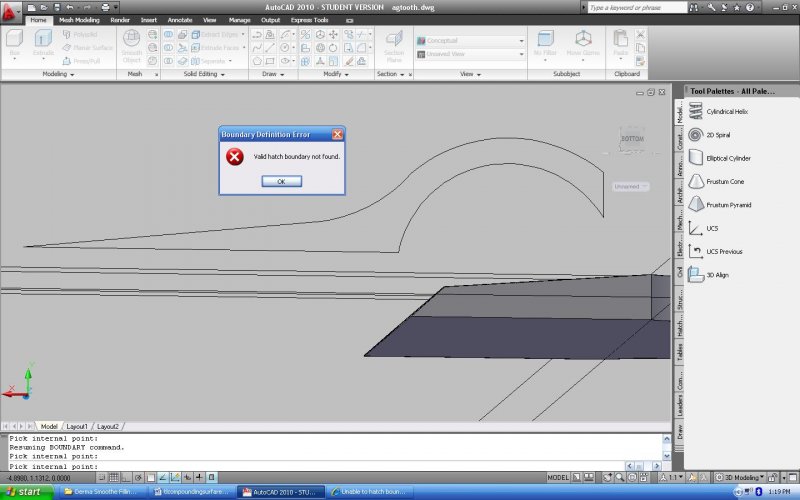Switch to the Annotate ribbon tab
This screenshot has height=500, width=800.
(x=180, y=19)
